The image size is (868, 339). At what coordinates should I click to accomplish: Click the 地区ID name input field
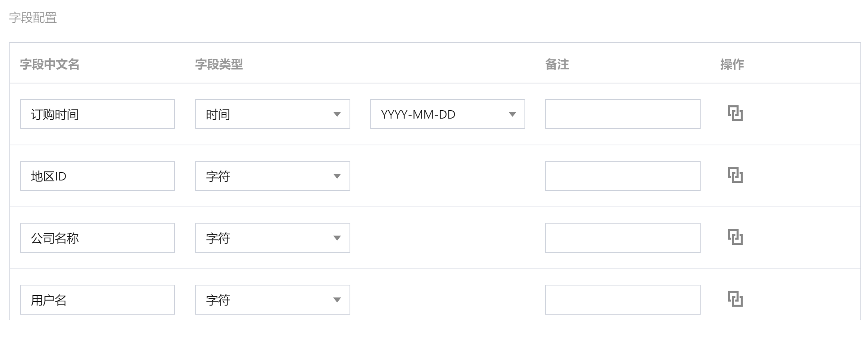point(97,176)
